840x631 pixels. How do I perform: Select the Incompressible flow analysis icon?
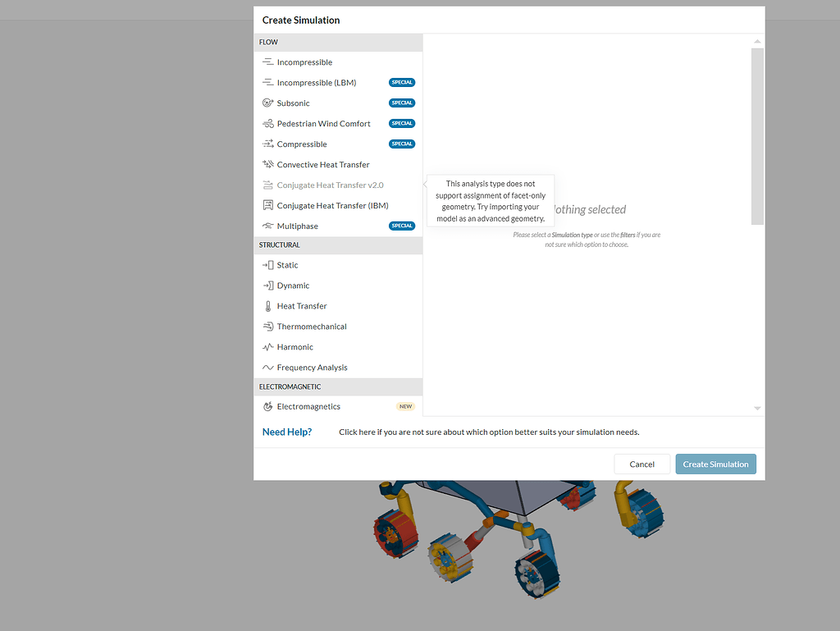click(x=267, y=62)
